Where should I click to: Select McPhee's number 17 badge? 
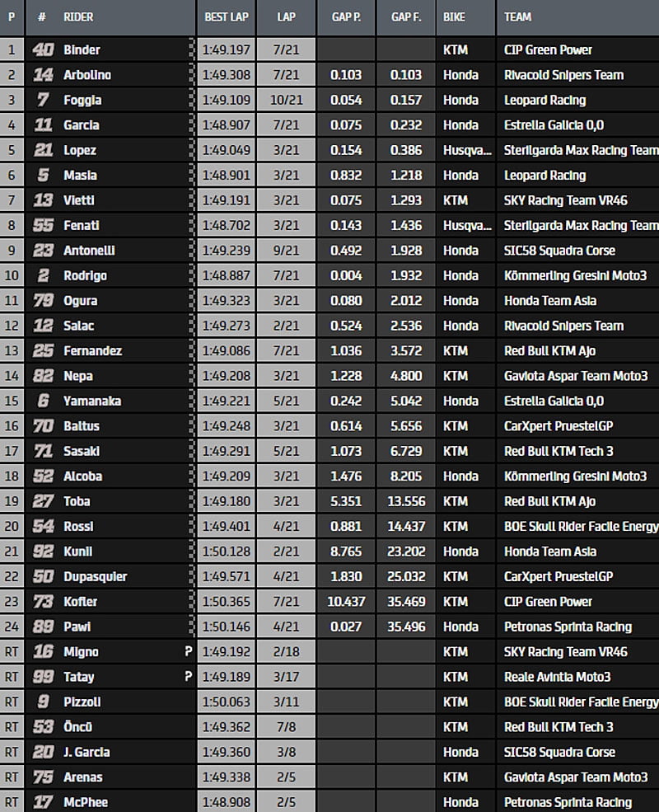pyautogui.click(x=43, y=803)
